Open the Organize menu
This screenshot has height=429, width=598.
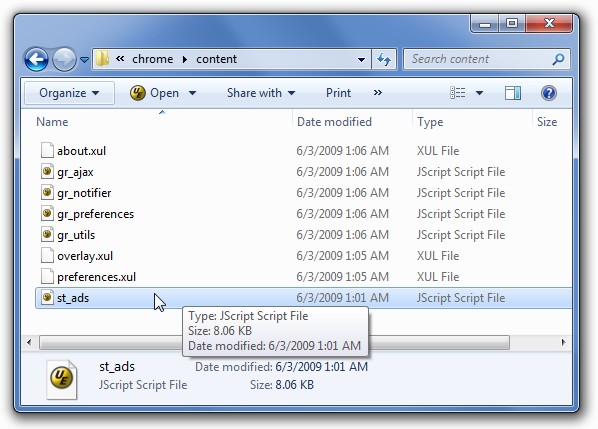(69, 93)
